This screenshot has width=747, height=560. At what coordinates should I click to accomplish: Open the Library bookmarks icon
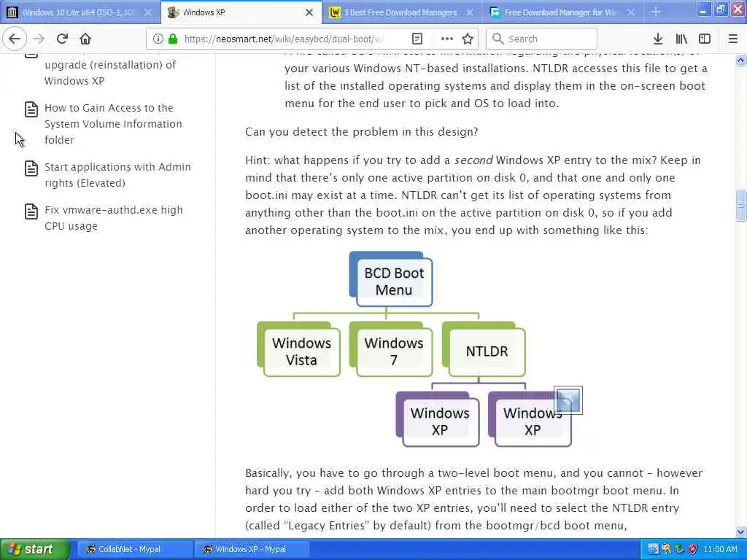coord(681,39)
